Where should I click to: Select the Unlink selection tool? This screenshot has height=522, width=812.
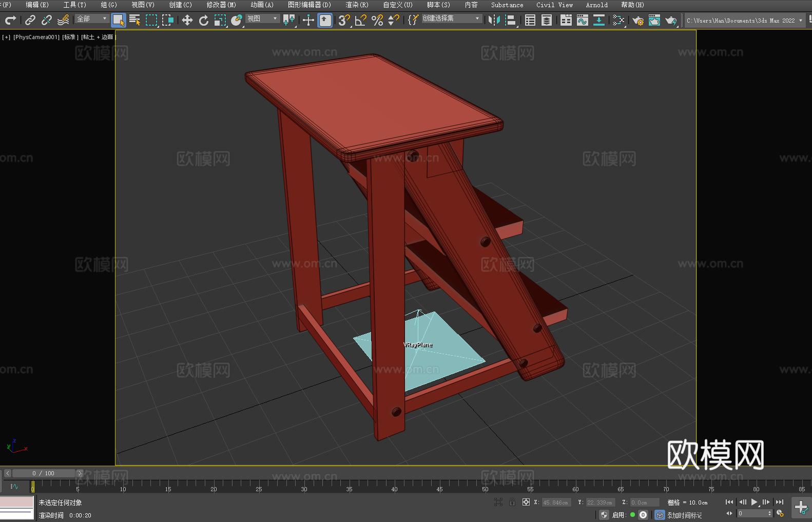[47, 20]
